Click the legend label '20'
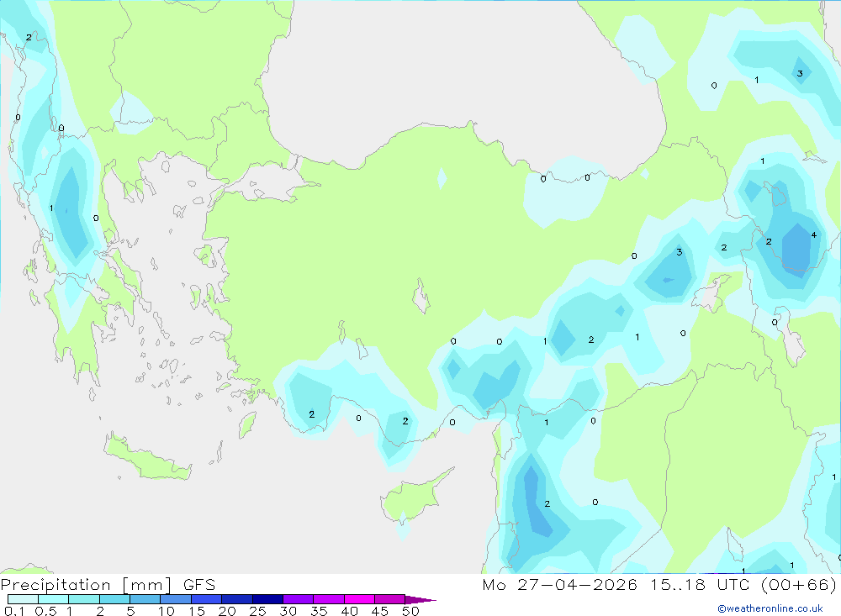The height and width of the screenshot is (616, 841). tap(227, 611)
